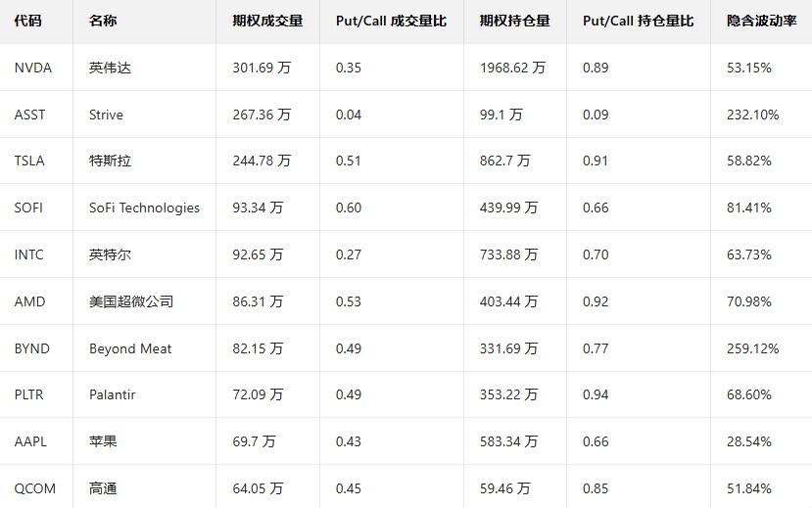The image size is (812, 508).
Task: Open the NVDA ticker code
Action: 33,68
